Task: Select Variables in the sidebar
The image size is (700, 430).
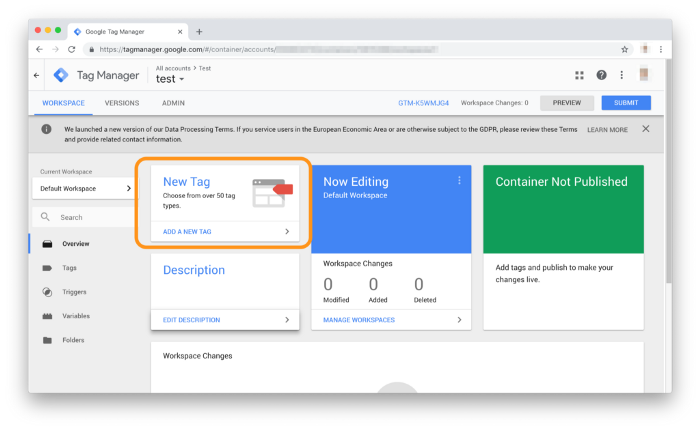Action: [76, 316]
